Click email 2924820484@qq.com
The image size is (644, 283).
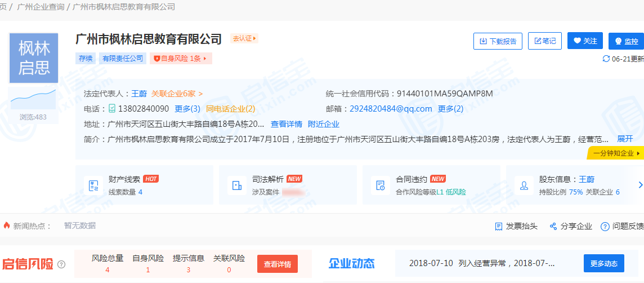point(391,109)
